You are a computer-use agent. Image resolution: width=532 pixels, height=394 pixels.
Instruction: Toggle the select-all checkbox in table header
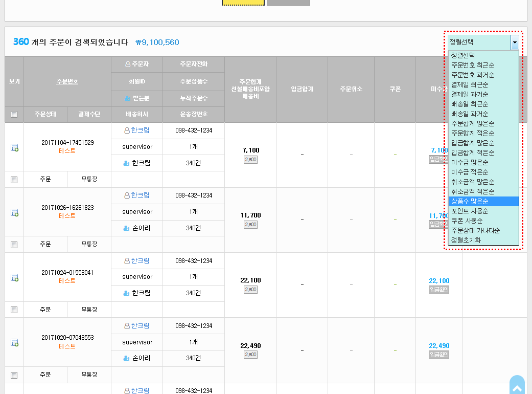pyautogui.click(x=14, y=115)
